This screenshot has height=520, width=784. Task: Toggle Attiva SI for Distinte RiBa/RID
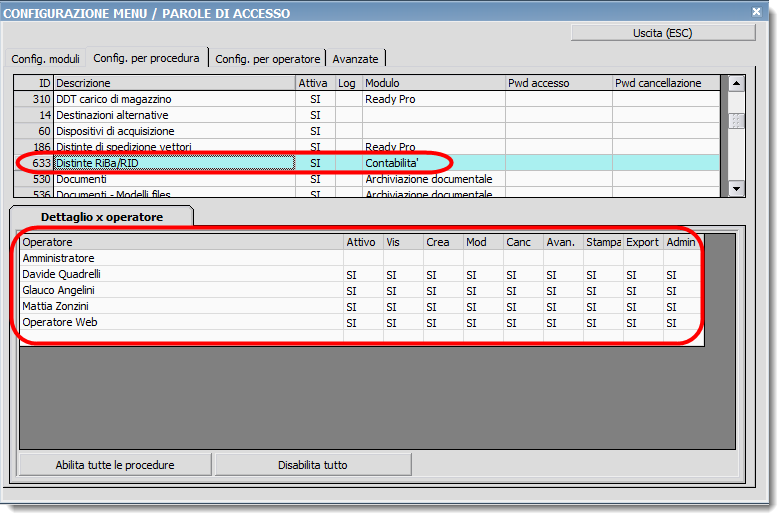pos(315,163)
